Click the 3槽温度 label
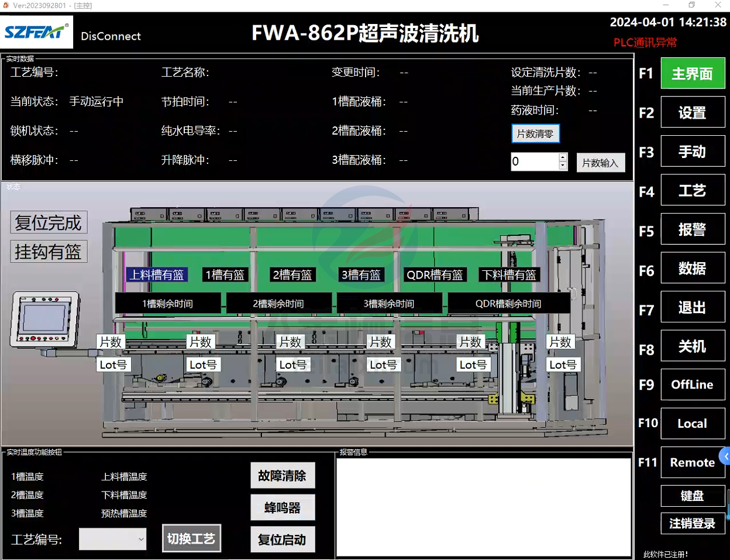Image resolution: width=730 pixels, height=560 pixels. tap(27, 513)
